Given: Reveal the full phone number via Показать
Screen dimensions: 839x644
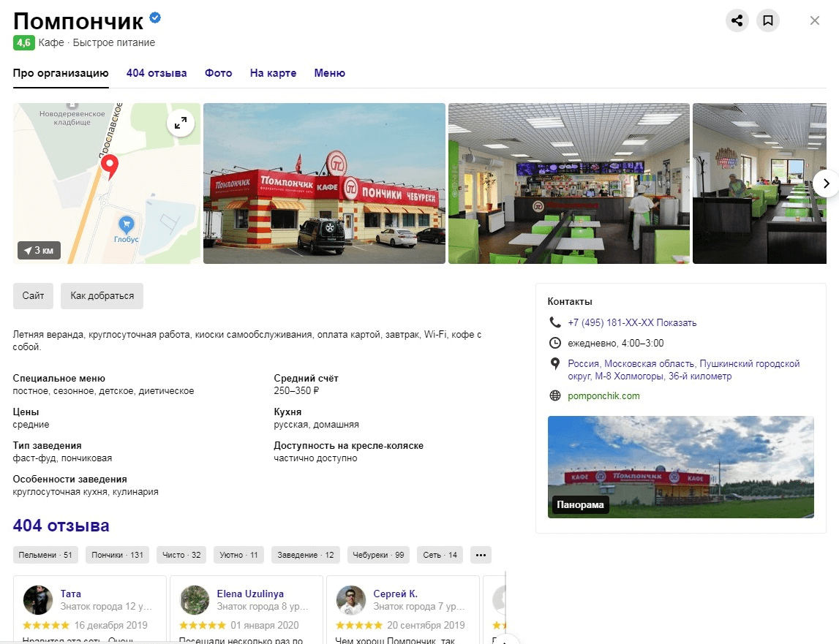Looking at the screenshot, I should coord(677,322).
